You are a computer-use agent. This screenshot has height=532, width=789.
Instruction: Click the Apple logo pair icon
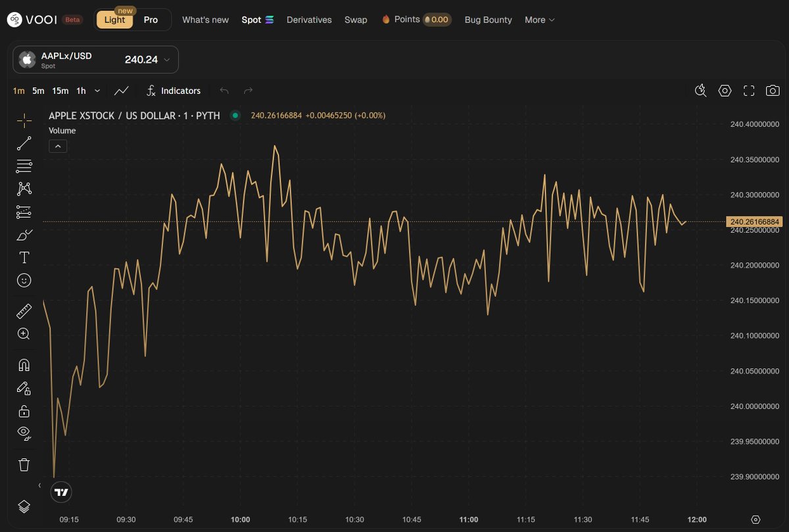click(28, 60)
